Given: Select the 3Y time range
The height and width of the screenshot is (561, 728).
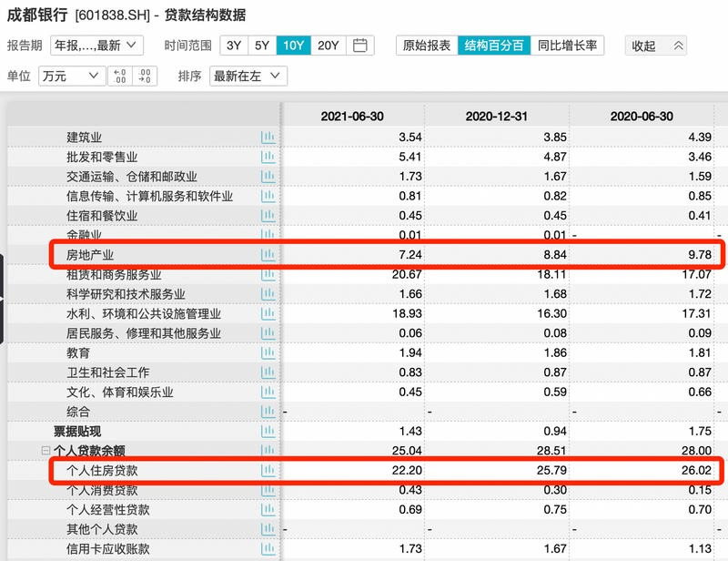Looking at the screenshot, I should click(234, 46).
